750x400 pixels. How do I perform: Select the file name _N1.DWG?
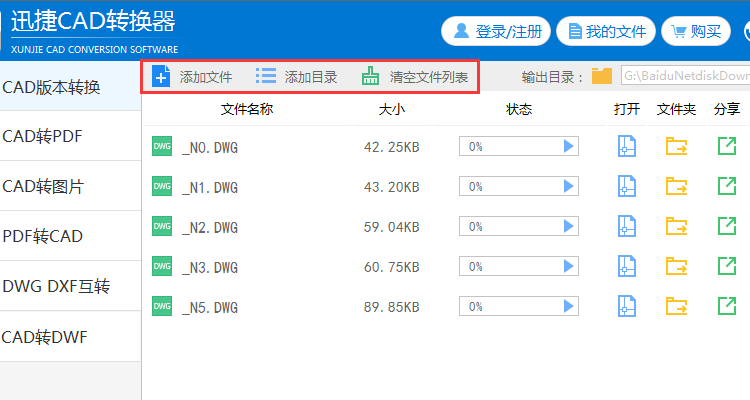[210, 188]
